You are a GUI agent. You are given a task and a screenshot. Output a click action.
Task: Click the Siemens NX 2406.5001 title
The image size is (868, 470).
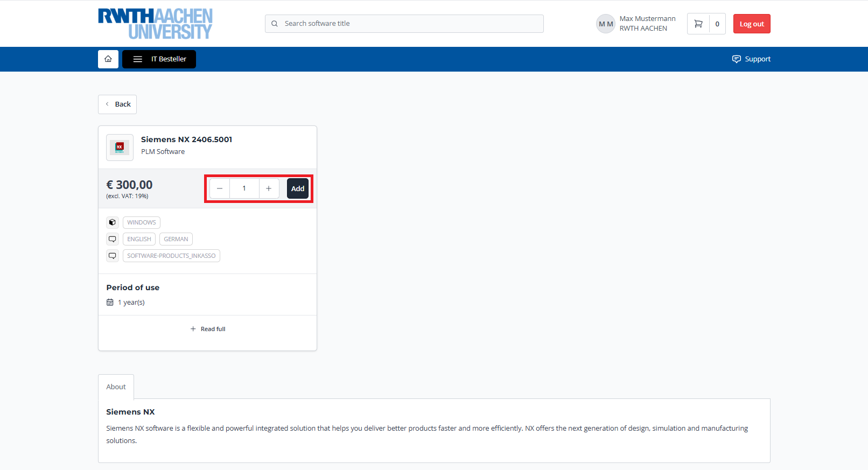186,139
